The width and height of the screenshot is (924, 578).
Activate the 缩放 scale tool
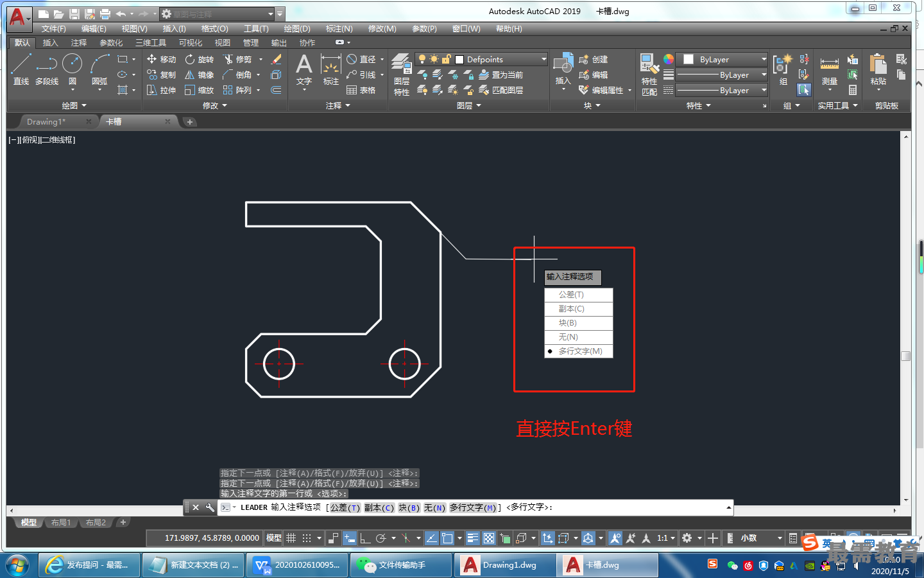coord(199,90)
